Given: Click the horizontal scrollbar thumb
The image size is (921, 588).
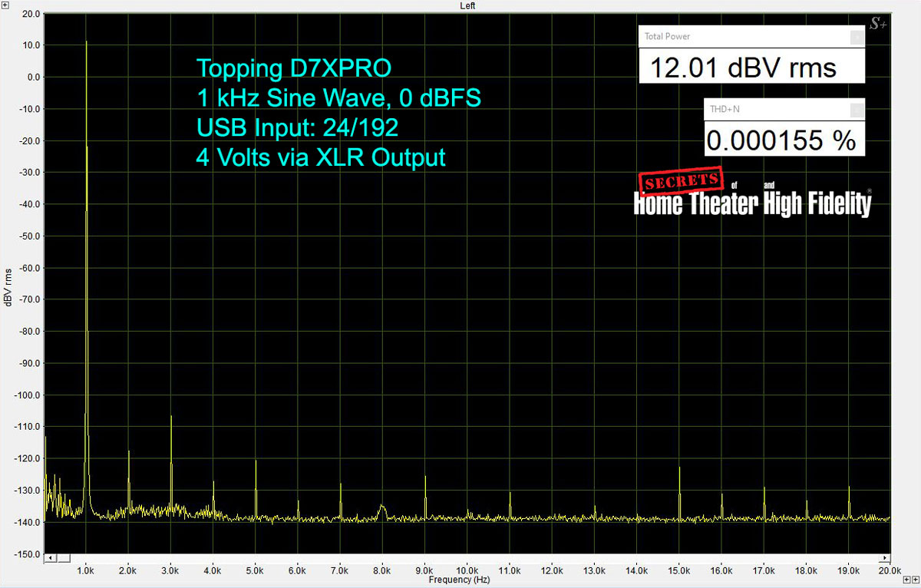Looking at the screenshot, I should pos(64,558).
